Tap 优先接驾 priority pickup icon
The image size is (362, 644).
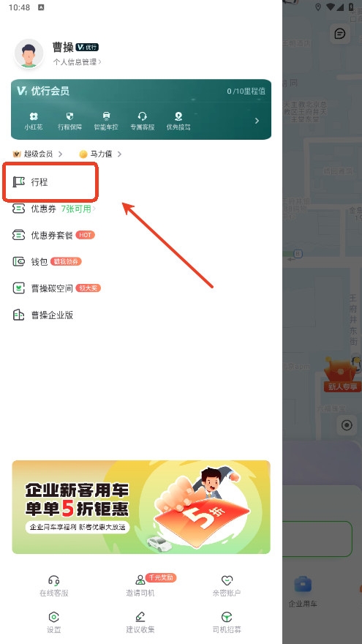178,116
